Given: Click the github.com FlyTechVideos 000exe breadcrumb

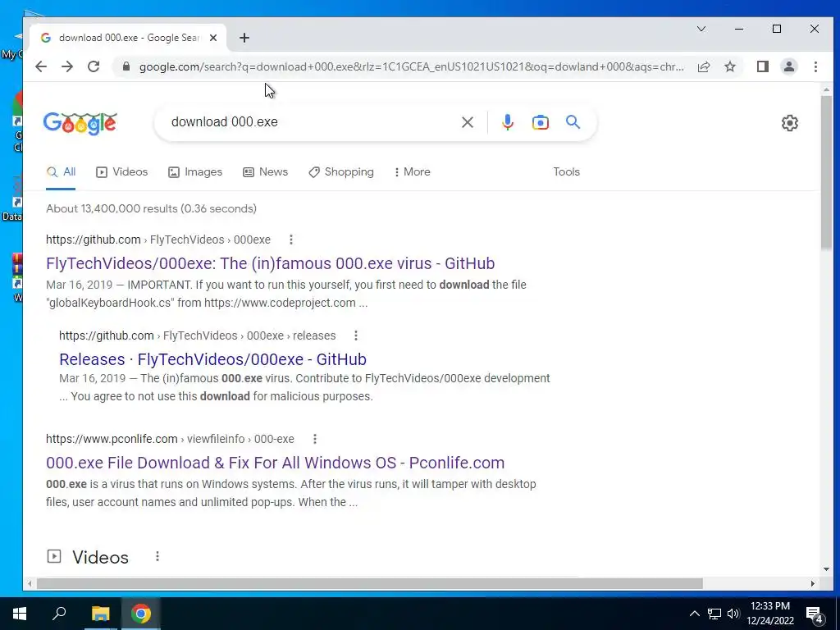Looking at the screenshot, I should (x=158, y=240).
